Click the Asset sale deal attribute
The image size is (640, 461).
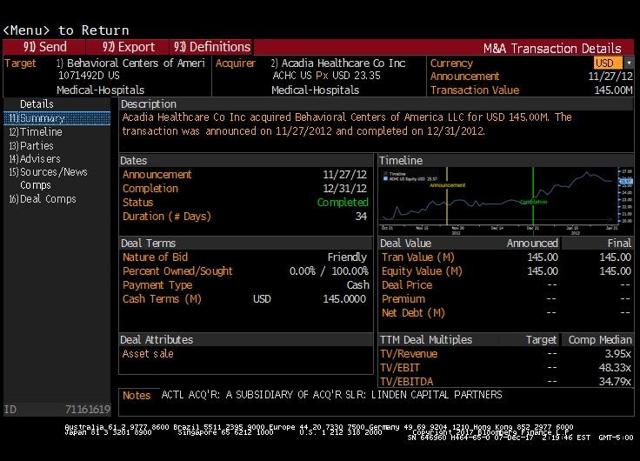pos(148,354)
